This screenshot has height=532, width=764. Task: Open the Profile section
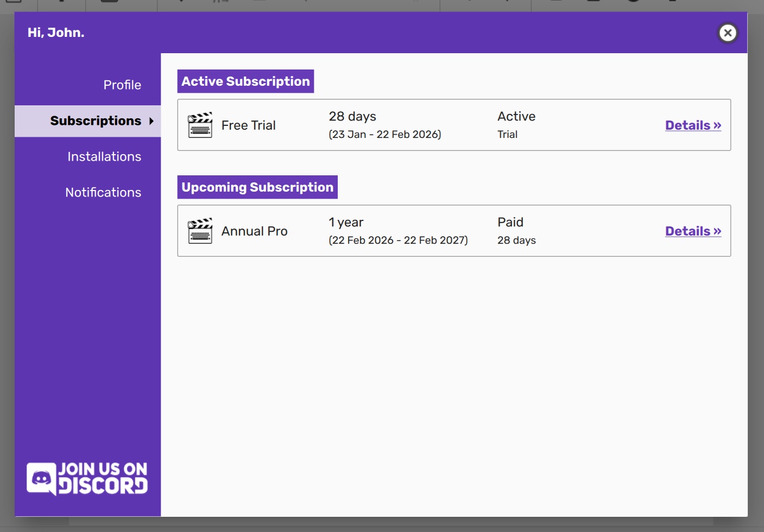(x=122, y=85)
